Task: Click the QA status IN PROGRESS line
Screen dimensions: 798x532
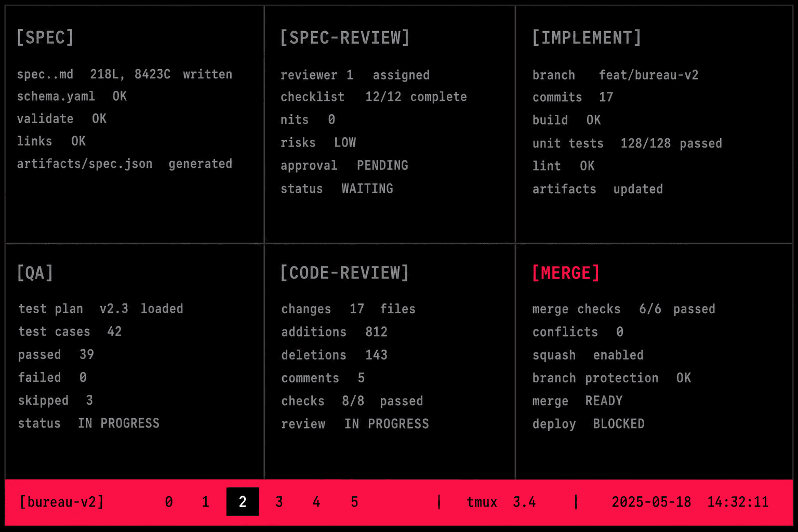Action: 89,423
